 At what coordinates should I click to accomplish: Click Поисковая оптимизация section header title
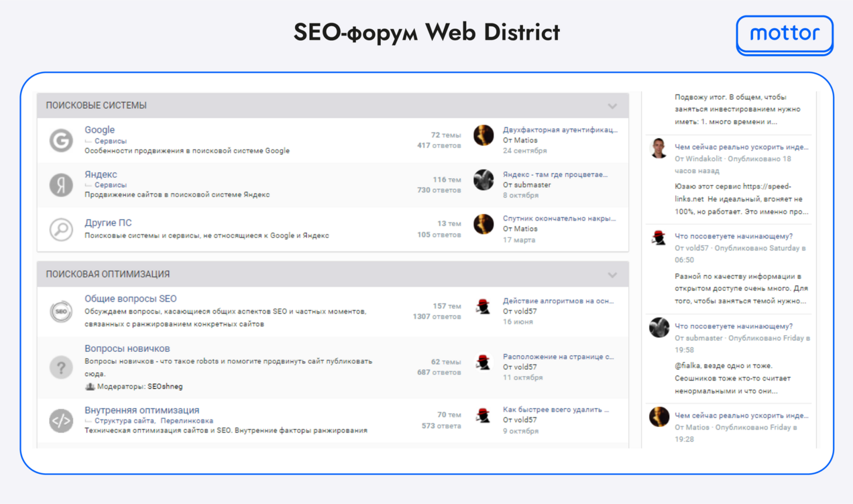point(107,274)
